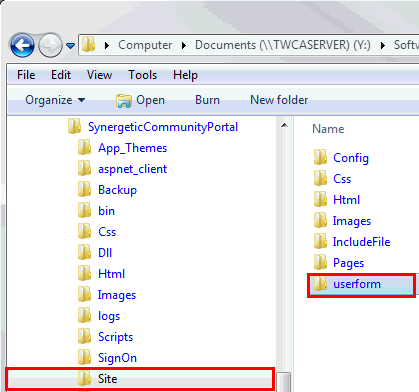Select aspnet_client folder in tree

(x=132, y=169)
